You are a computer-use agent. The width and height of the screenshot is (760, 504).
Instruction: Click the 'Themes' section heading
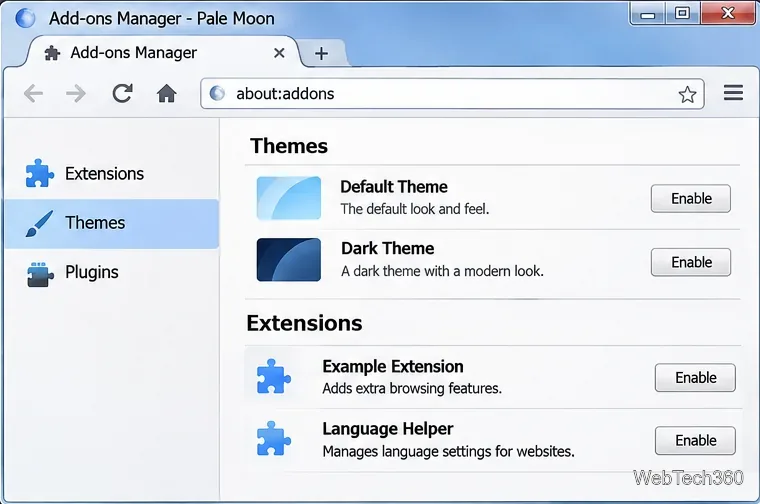point(289,146)
